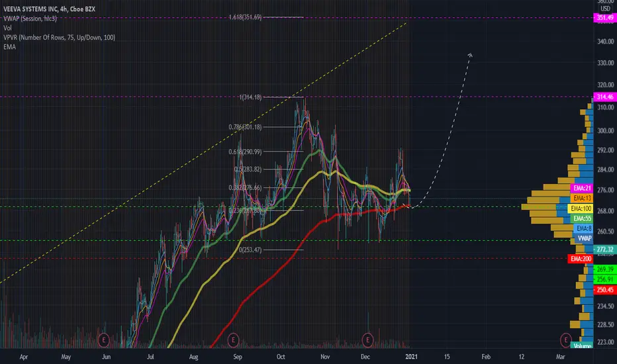Click Aug on the time axis

[193, 357]
